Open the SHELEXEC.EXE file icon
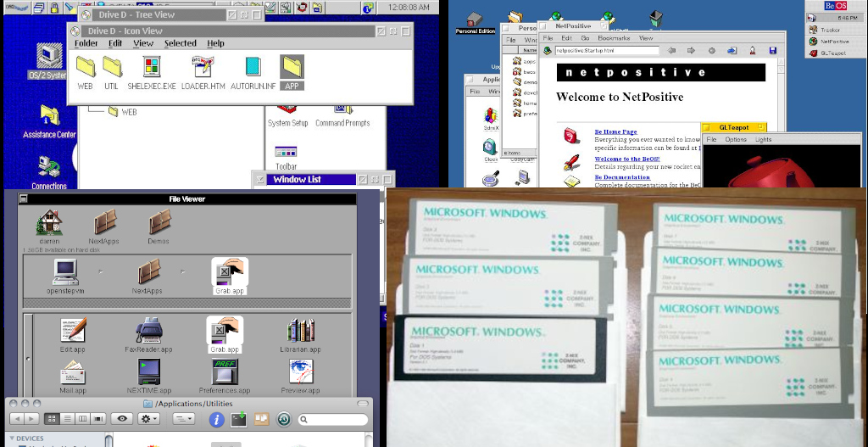 click(152, 68)
